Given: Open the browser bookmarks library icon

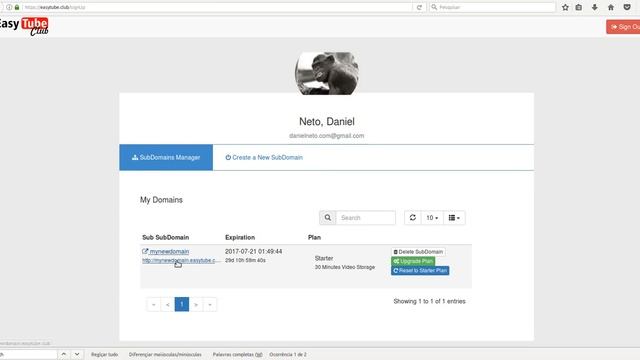Looking at the screenshot, I should [579, 7].
